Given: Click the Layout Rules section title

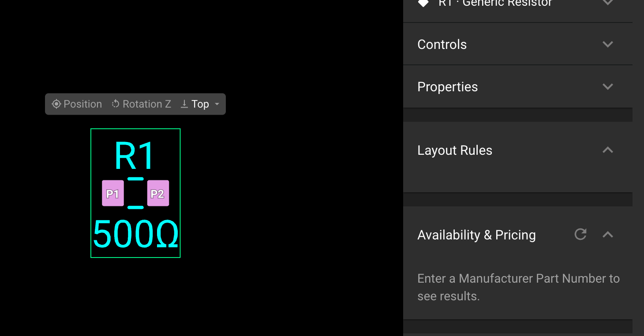Looking at the screenshot, I should point(454,150).
